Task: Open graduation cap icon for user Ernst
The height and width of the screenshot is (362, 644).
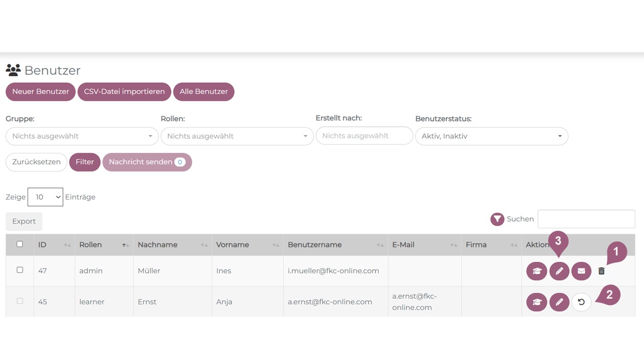Action: click(536, 302)
